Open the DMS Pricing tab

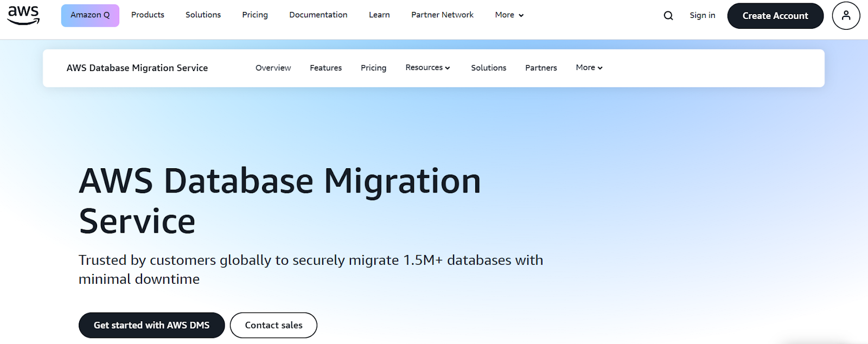click(374, 68)
